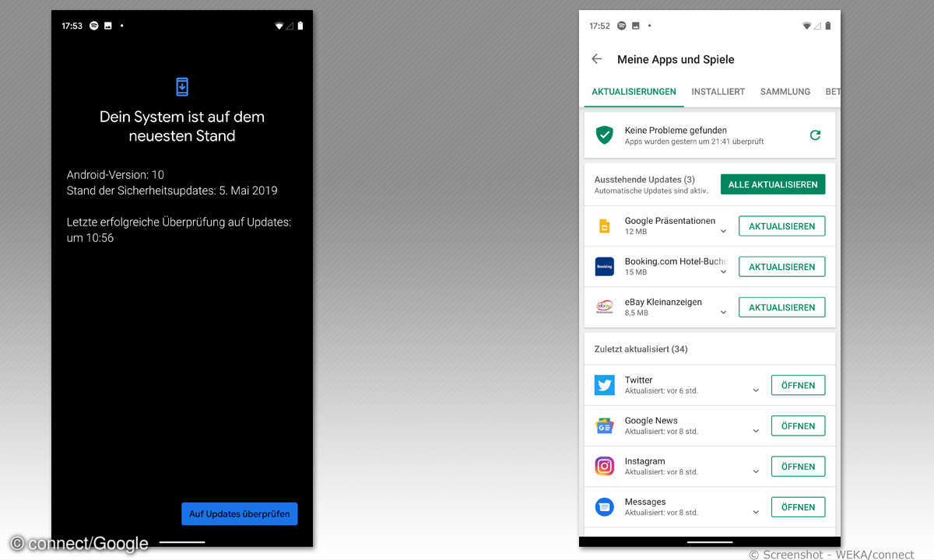Screen dimensions: 934x560
Task: Open Messages with the Öffnen button
Action: [x=799, y=507]
